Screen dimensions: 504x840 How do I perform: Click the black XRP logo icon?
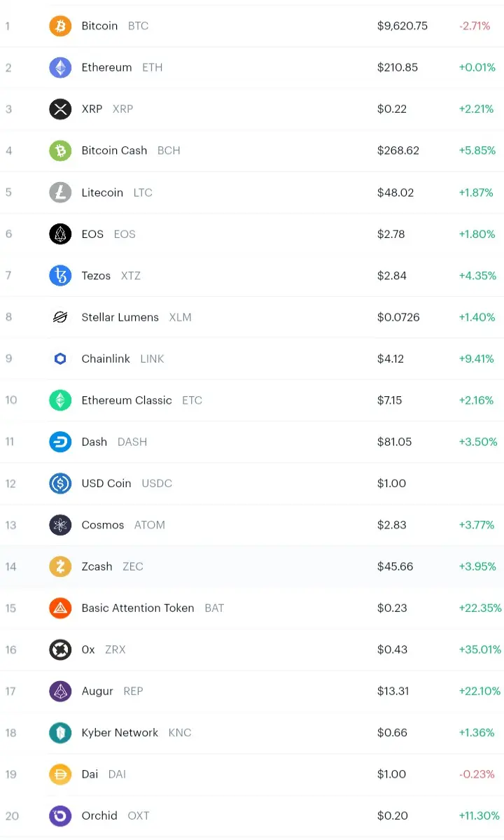[x=60, y=109]
